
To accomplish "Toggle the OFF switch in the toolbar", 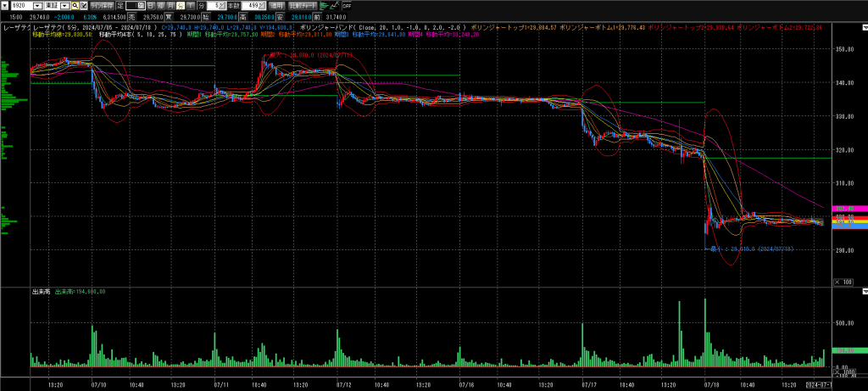I will 347,6.
